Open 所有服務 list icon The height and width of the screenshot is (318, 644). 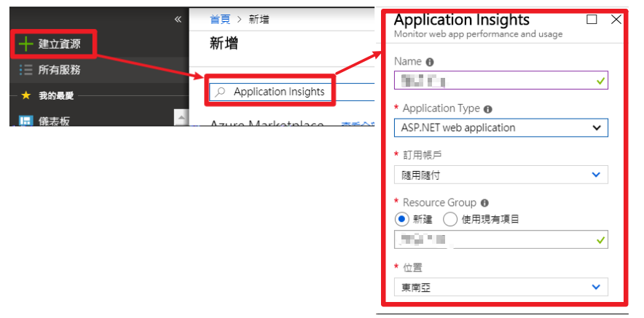pyautogui.click(x=26, y=70)
